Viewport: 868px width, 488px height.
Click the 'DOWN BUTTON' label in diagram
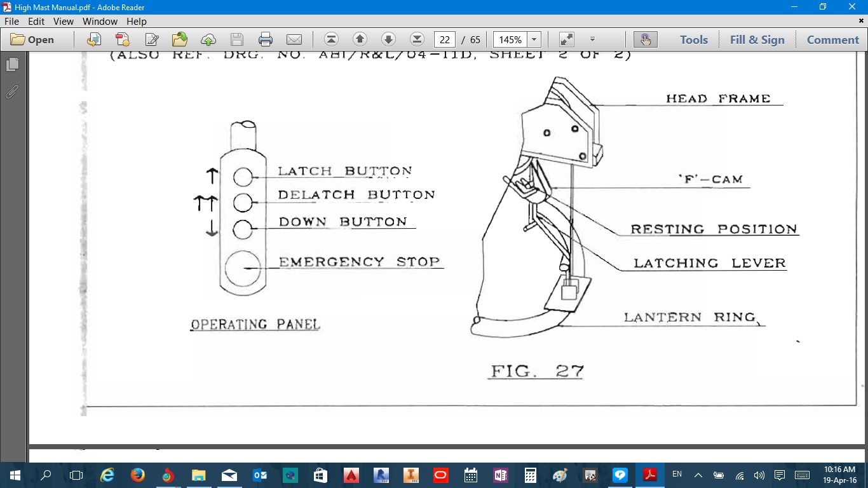tap(343, 222)
